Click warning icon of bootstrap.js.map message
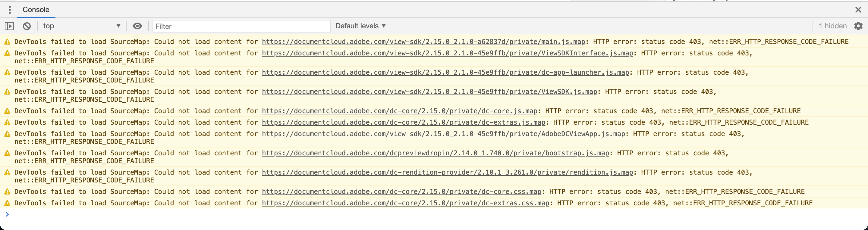This screenshot has height=230, width=868. pos(7,153)
